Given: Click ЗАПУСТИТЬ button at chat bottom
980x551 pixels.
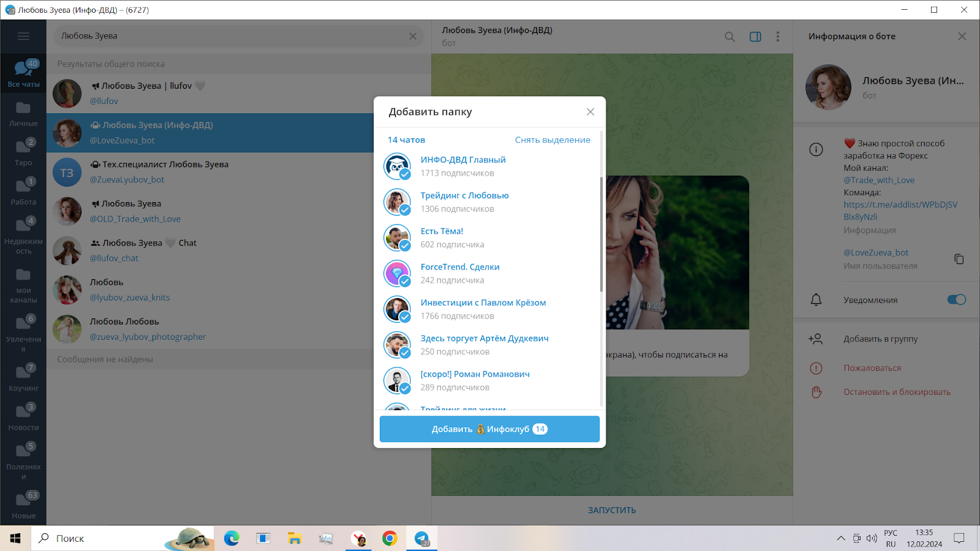Looking at the screenshot, I should 612,510.
